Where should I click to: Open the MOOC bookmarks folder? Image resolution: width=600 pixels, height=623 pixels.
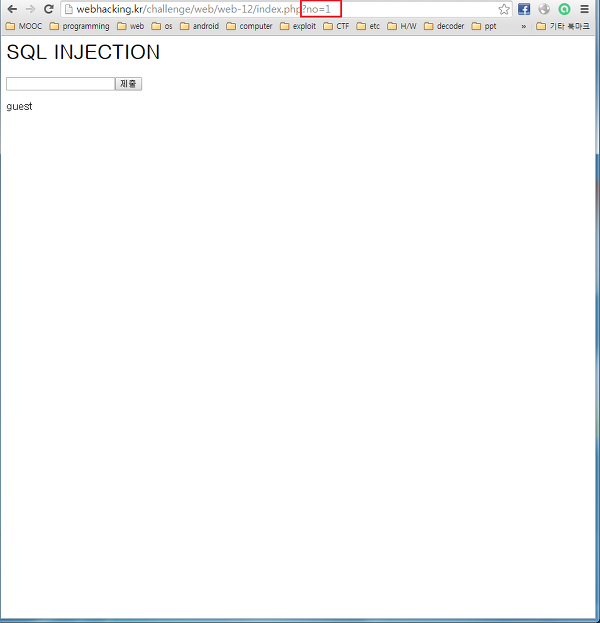pos(24,26)
